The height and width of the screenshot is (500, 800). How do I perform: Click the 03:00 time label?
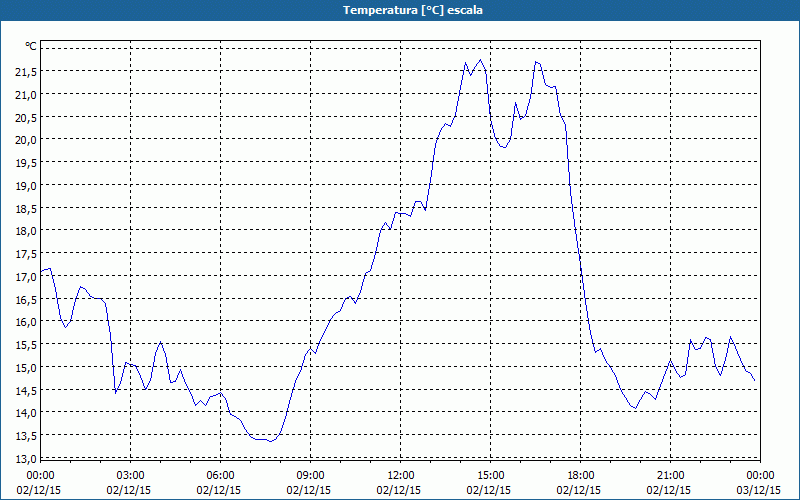coord(131,476)
